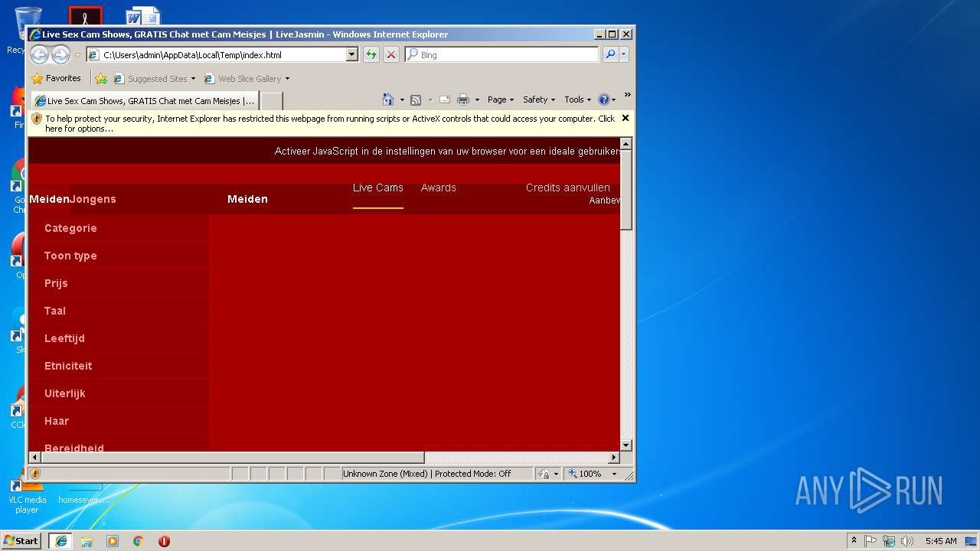Open the Favorites star button

pos(56,78)
